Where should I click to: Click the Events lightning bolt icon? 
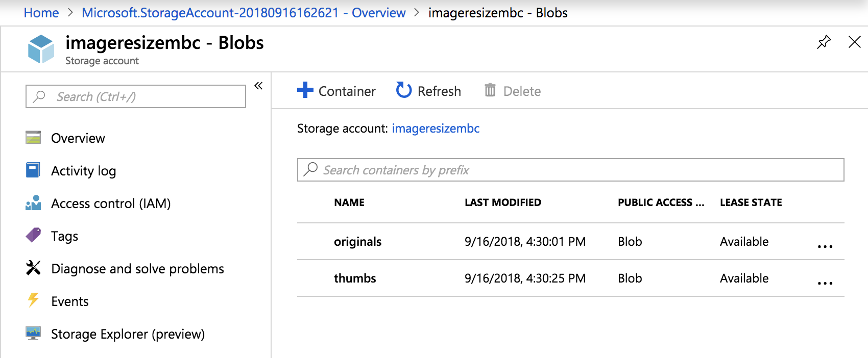click(33, 300)
